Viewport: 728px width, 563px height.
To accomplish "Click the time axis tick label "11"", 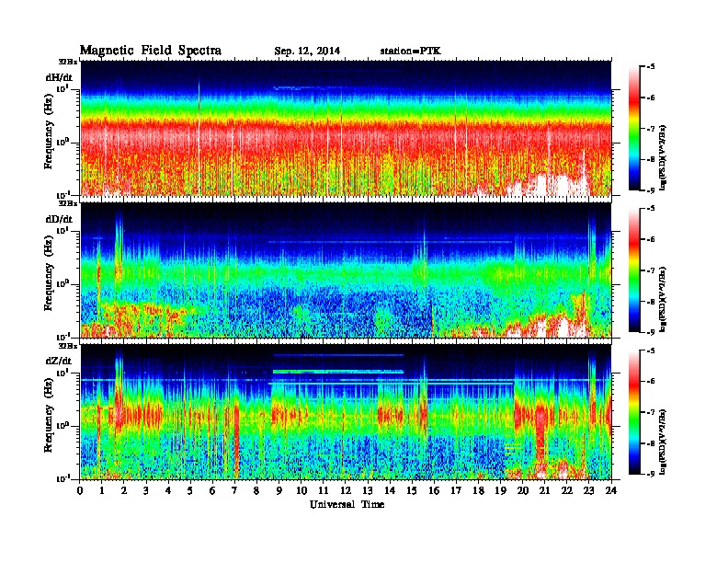I will point(324,490).
